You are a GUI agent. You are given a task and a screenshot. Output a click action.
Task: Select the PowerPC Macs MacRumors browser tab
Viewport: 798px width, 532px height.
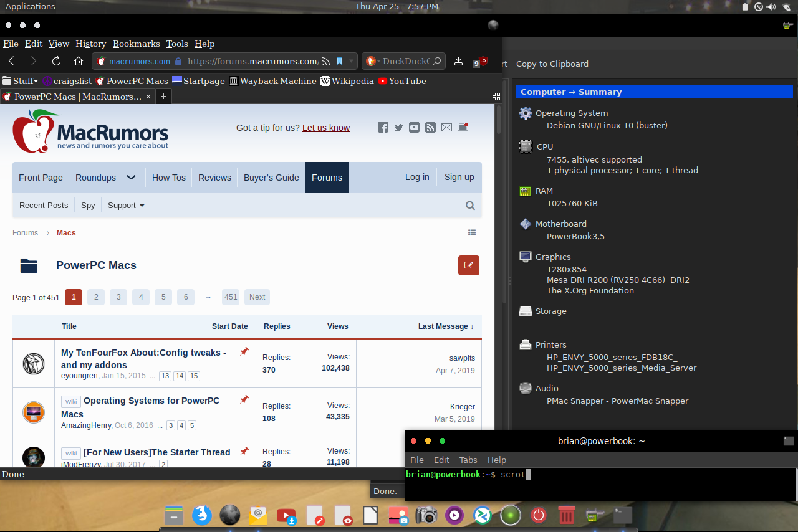(77, 97)
